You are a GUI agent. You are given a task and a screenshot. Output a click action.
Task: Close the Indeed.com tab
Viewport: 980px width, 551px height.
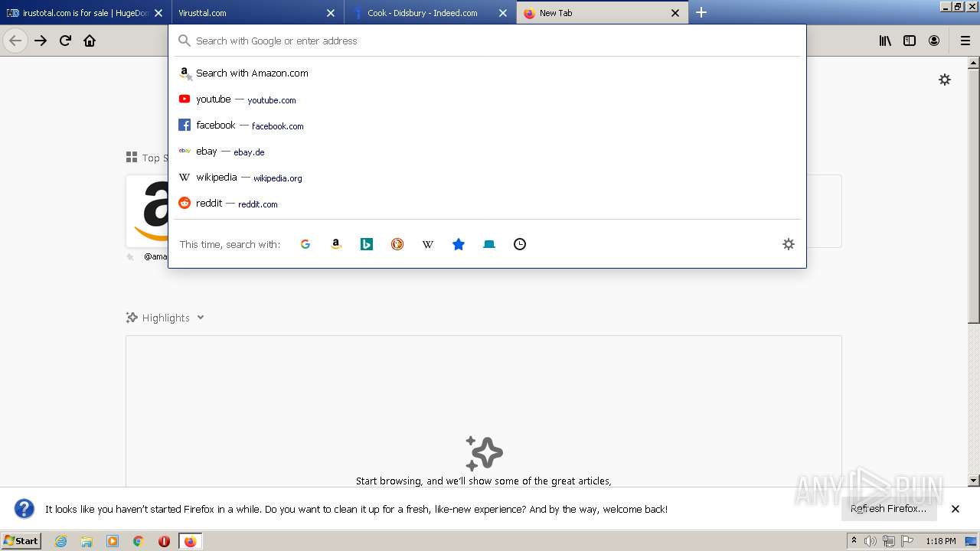tap(503, 13)
